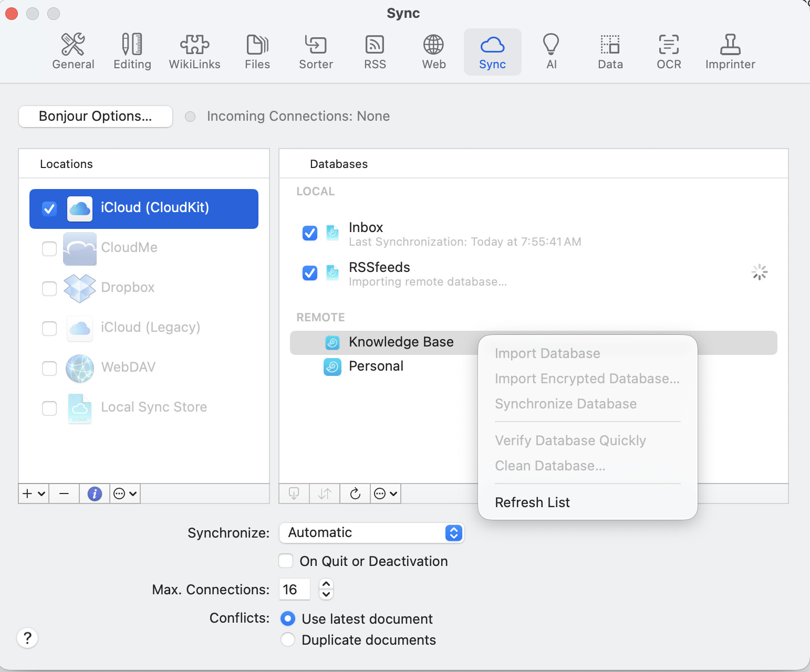Screen dimensions: 810x672
Task: Click the refresh databases icon
Action: click(355, 493)
